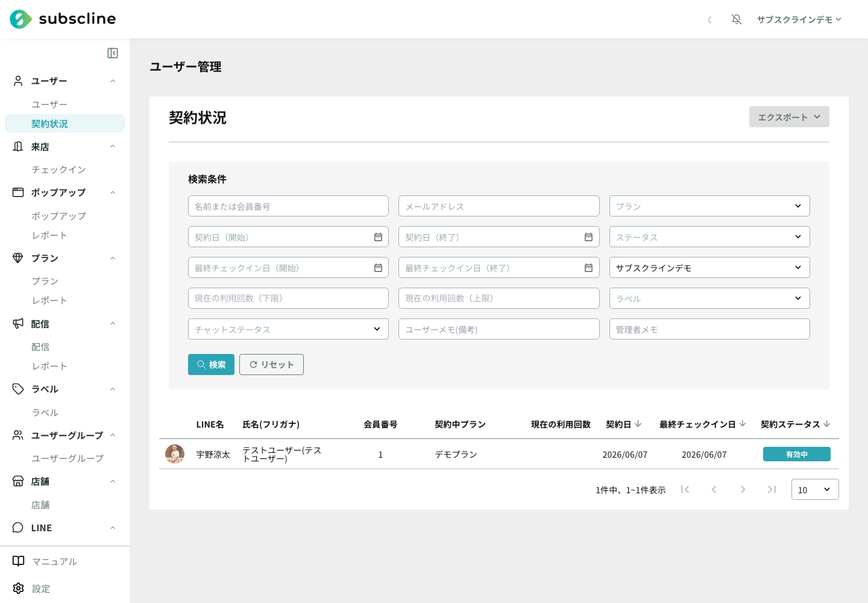The image size is (868, 603).
Task: Sort by 契約日 column arrow
Action: [x=638, y=424]
